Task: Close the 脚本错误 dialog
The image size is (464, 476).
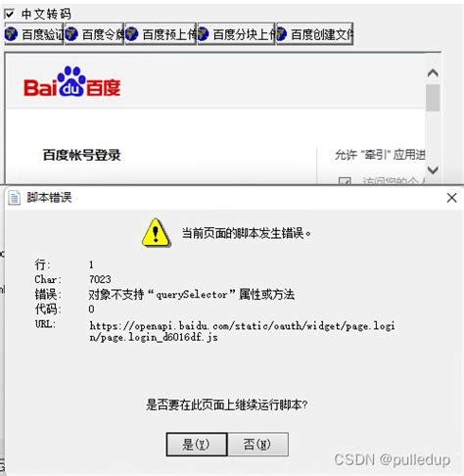Action: tap(452, 198)
